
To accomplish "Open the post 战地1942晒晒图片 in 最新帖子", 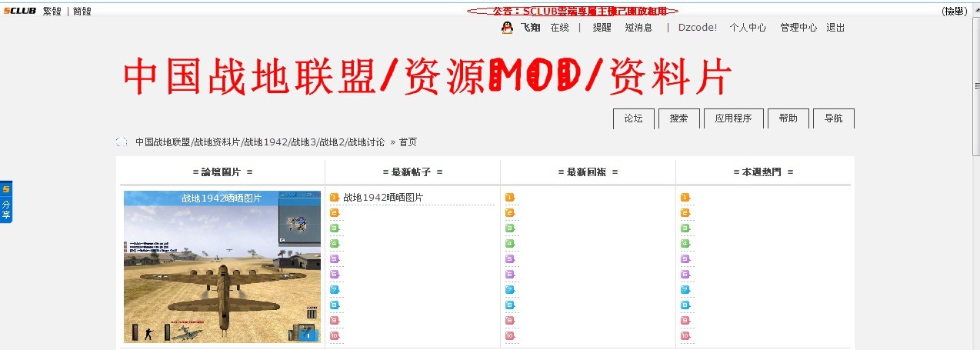I will (383, 198).
